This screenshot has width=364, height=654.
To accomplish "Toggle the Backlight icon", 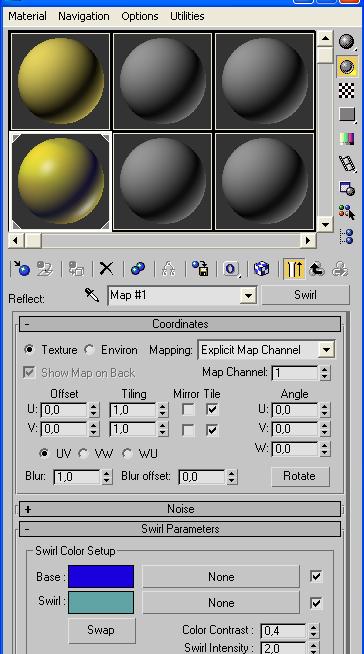I will coord(347,67).
